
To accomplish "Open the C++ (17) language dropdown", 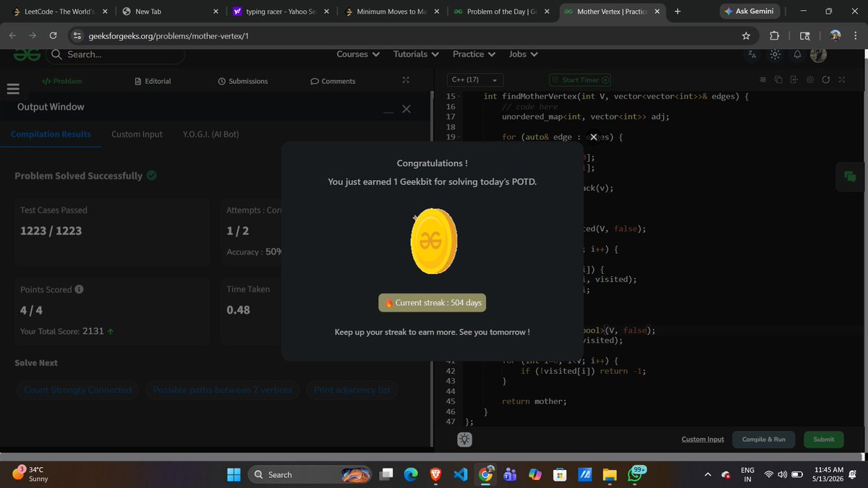I will point(475,80).
